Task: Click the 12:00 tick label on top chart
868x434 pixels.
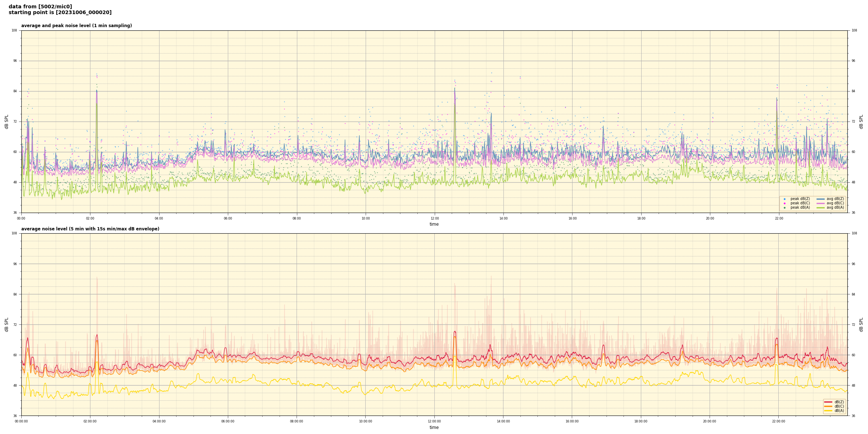Action: (x=434, y=218)
